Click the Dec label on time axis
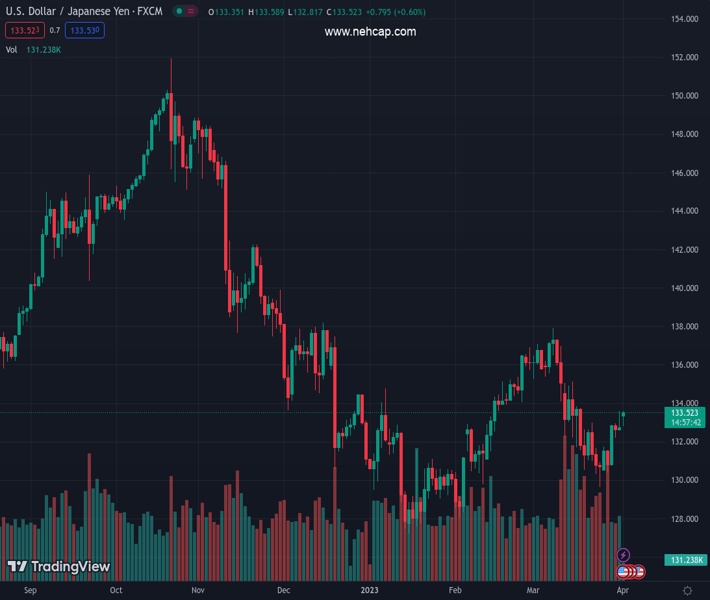 pyautogui.click(x=284, y=590)
